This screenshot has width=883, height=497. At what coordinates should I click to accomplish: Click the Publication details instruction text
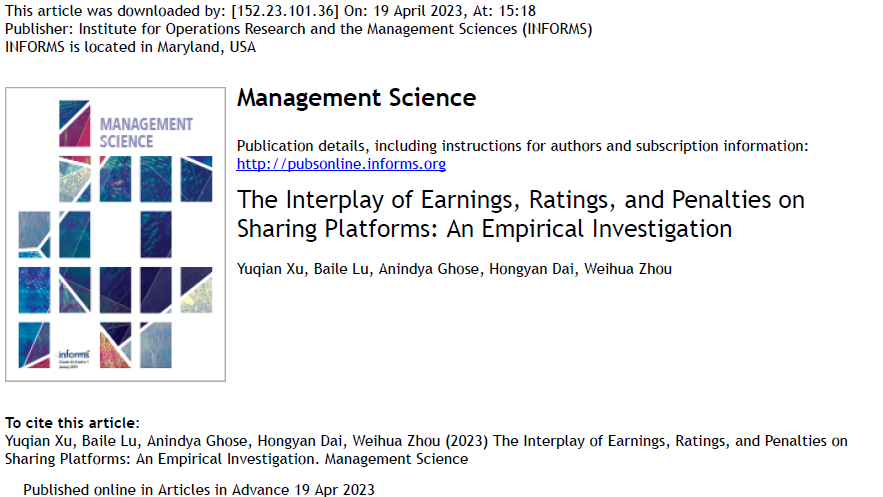[x=522, y=146]
